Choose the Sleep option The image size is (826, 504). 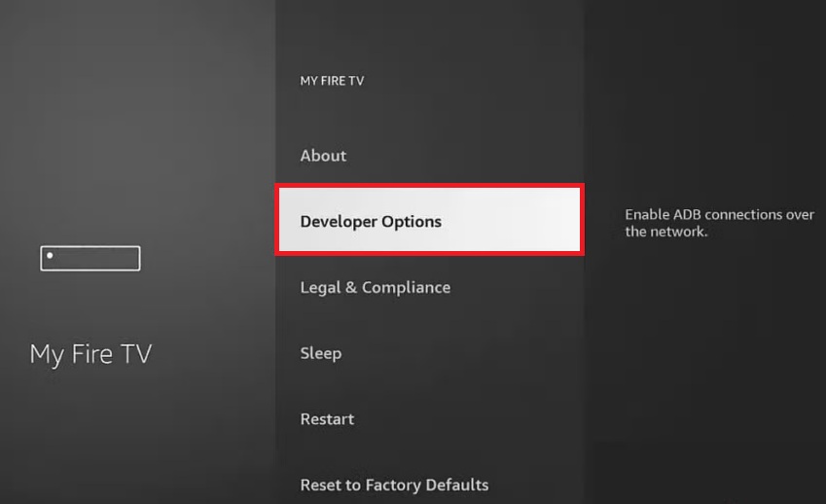[429, 353]
